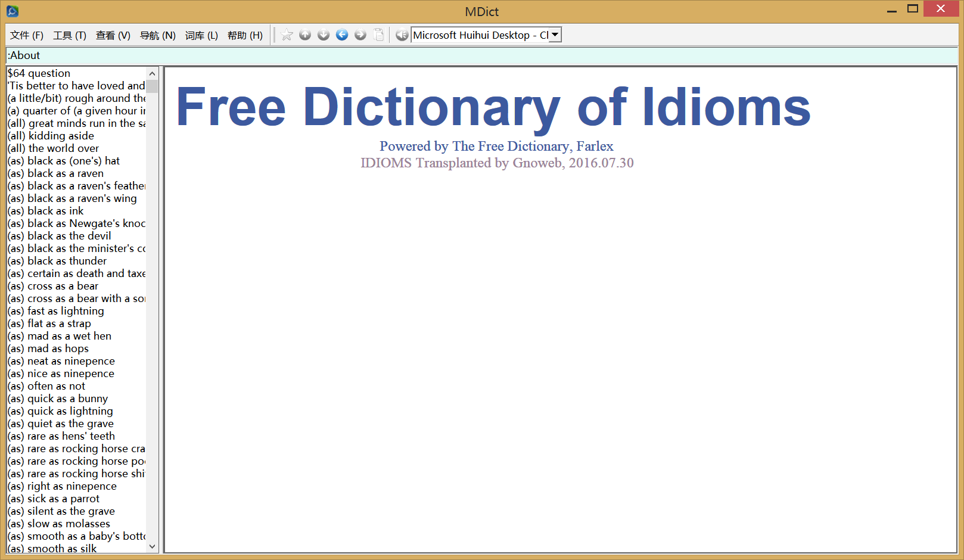Select entry "(as) quick as a bunny"
The width and height of the screenshot is (964, 560).
pyautogui.click(x=58, y=399)
